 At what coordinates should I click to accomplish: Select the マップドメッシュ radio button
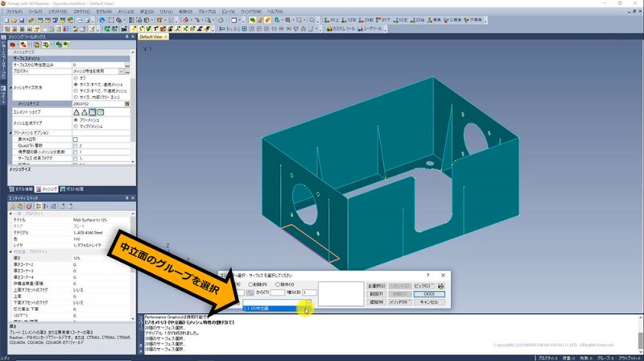(76, 127)
